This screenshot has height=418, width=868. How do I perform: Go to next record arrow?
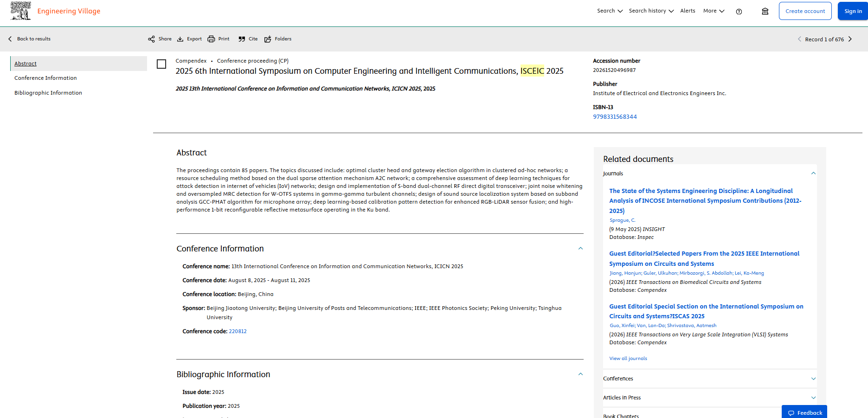point(850,39)
